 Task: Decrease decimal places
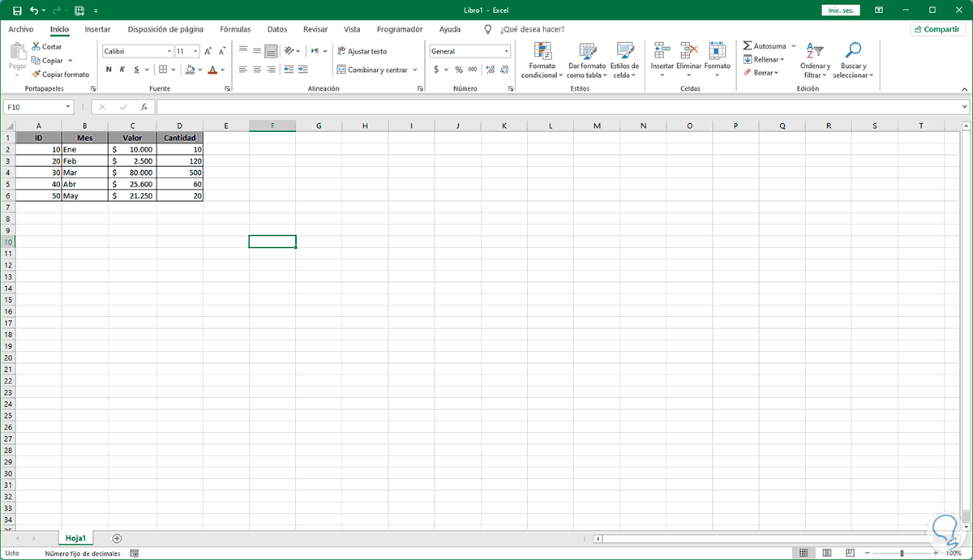click(503, 70)
